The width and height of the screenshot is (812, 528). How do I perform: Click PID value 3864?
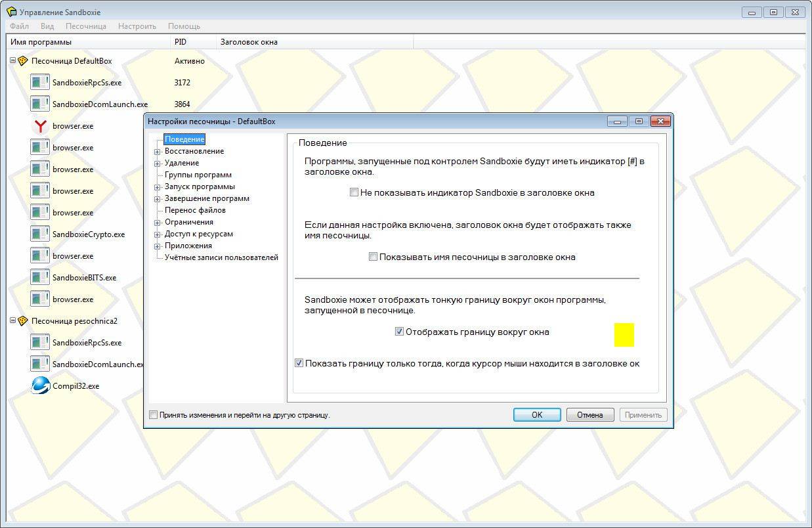point(182,104)
